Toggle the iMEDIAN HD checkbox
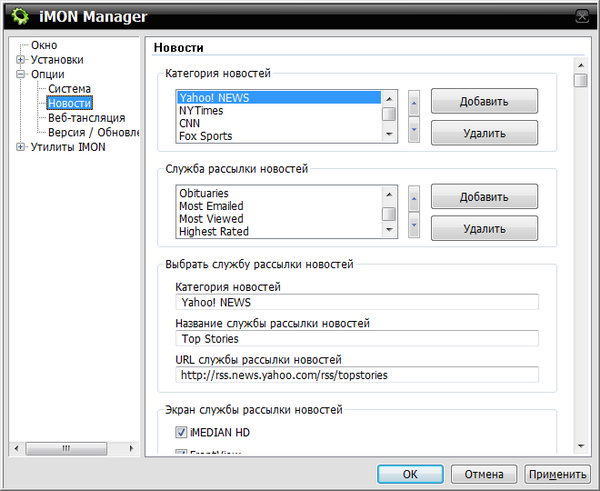 pos(181,432)
